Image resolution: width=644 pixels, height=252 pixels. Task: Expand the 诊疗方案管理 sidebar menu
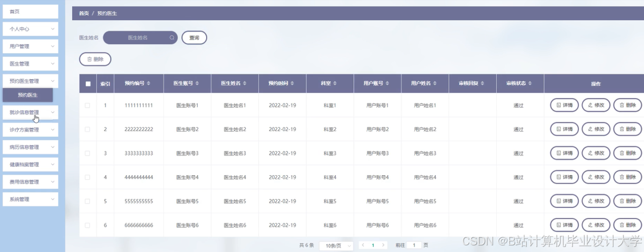tap(30, 130)
